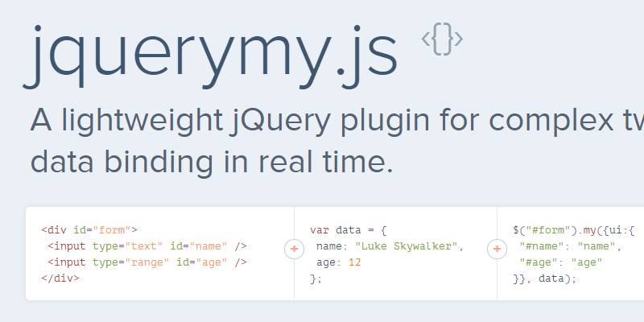Screen dimensions: 644x322
Task: Click the text "data binding in real time."
Action: coord(212,162)
